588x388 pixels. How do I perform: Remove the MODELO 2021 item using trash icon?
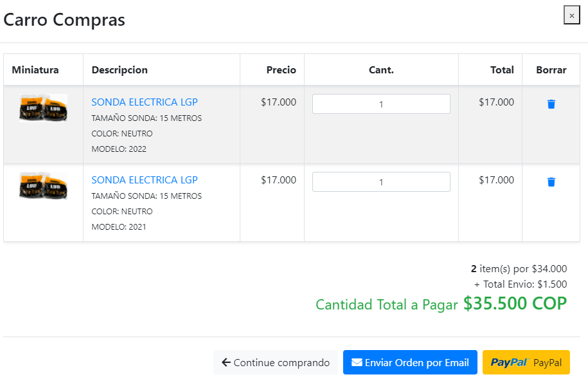551,182
